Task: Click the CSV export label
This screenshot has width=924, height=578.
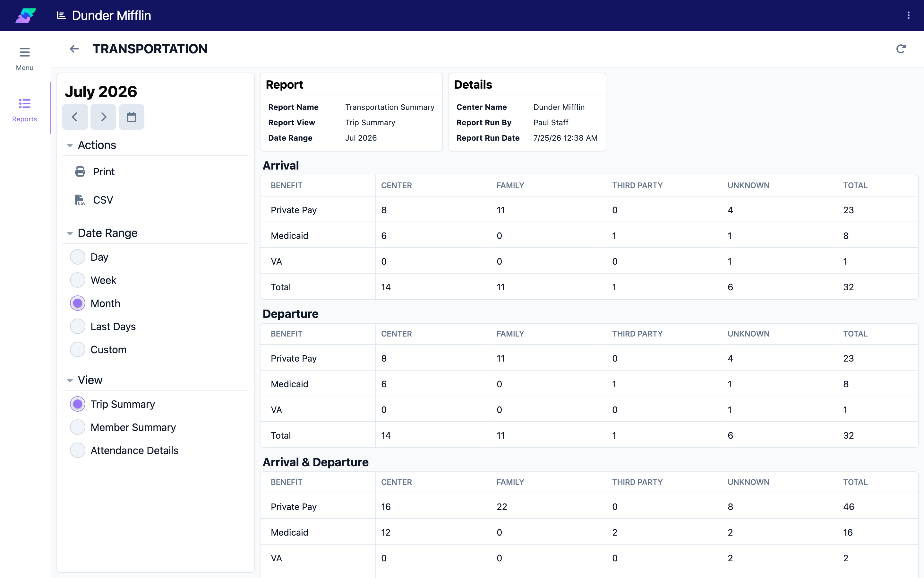Action: click(x=103, y=200)
